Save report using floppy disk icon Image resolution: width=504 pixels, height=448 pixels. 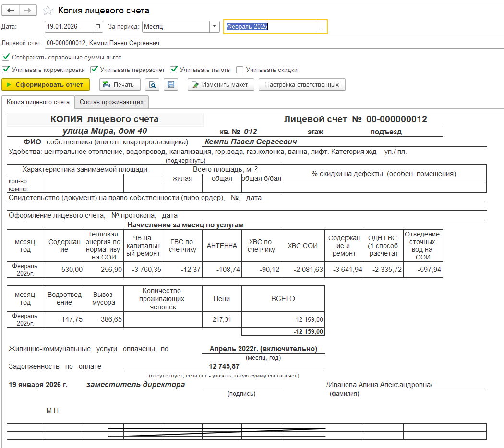(170, 85)
